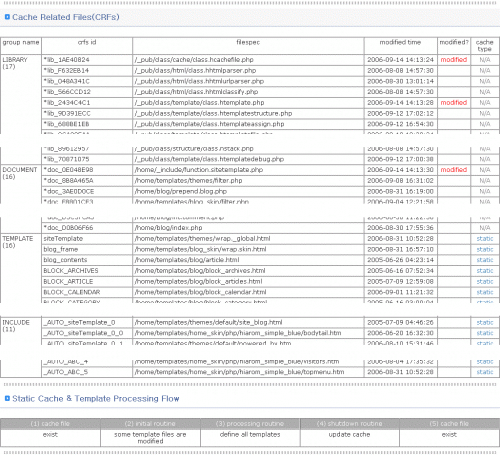The width and height of the screenshot is (500, 455).
Task: Open the static link in the blog_contents row
Action: [485, 260]
